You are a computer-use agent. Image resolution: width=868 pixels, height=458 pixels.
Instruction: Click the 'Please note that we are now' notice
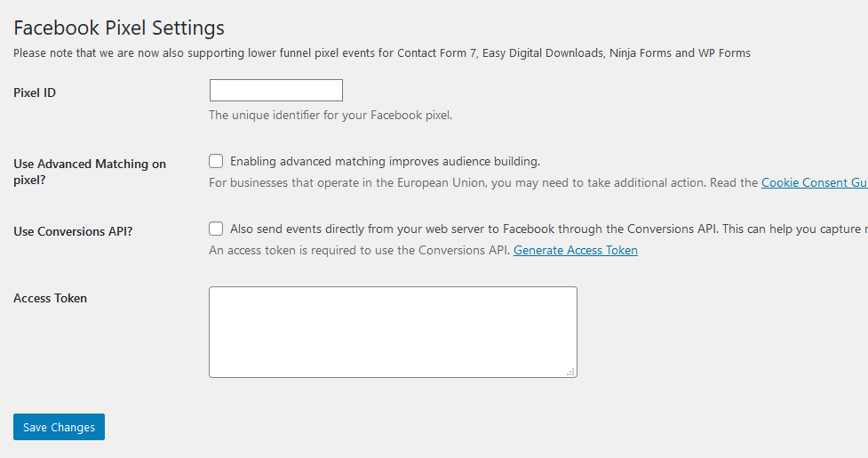[x=382, y=53]
